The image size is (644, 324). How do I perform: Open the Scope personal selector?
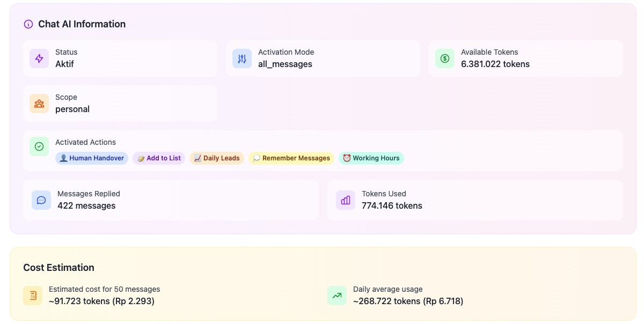72,109
